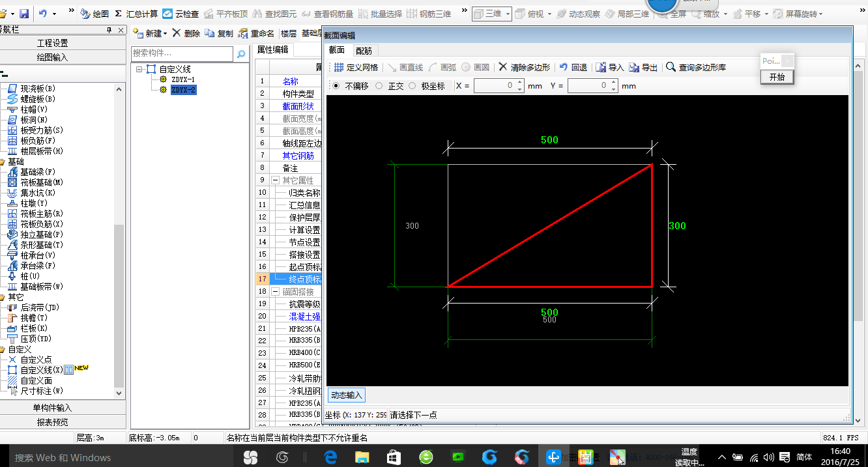Click 回退 undo in section editor
The height and width of the screenshot is (467, 868).
click(573, 67)
